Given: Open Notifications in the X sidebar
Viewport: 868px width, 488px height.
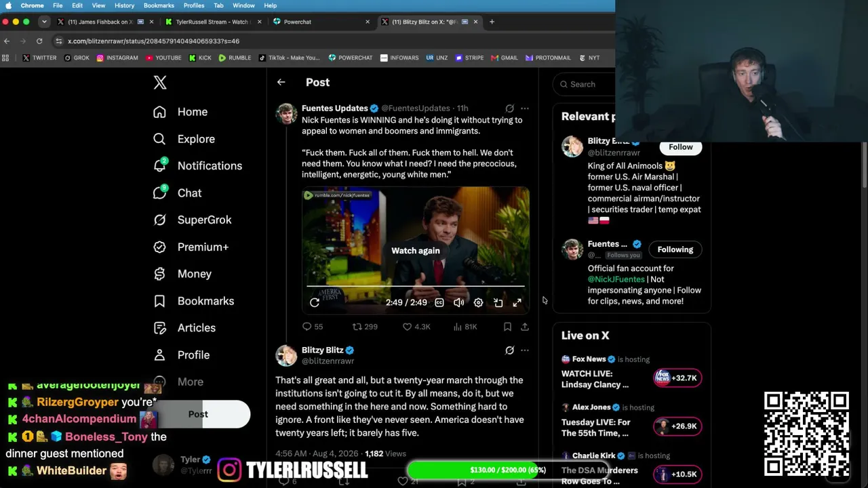Looking at the screenshot, I should pyautogui.click(x=197, y=165).
